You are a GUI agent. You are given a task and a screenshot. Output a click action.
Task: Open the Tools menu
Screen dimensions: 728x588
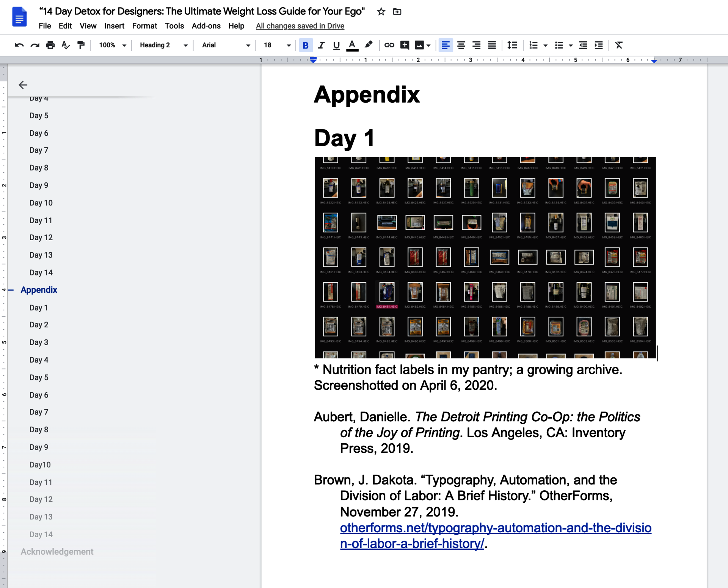174,26
